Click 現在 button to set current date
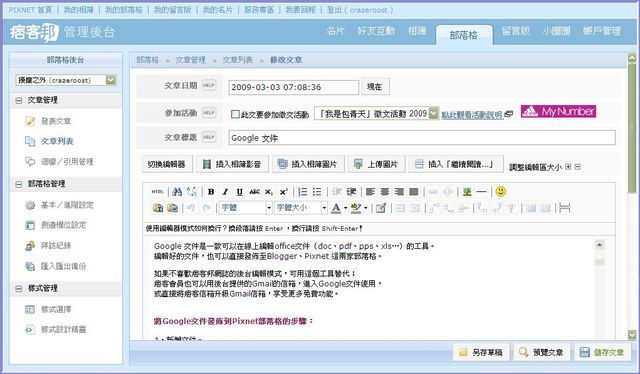The height and width of the screenshot is (374, 640). click(x=375, y=87)
